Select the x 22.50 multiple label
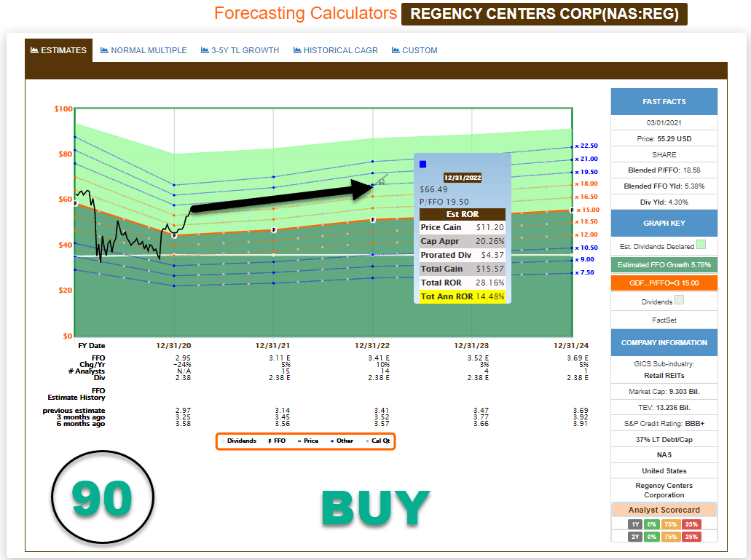 point(586,146)
